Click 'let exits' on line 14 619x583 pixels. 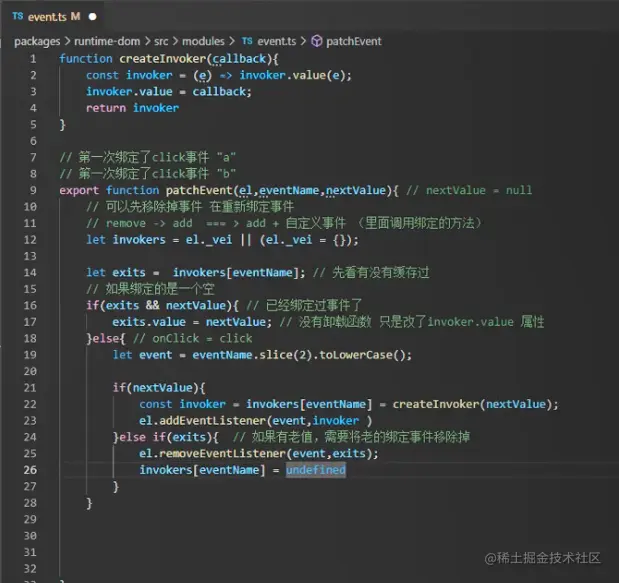tap(116, 272)
